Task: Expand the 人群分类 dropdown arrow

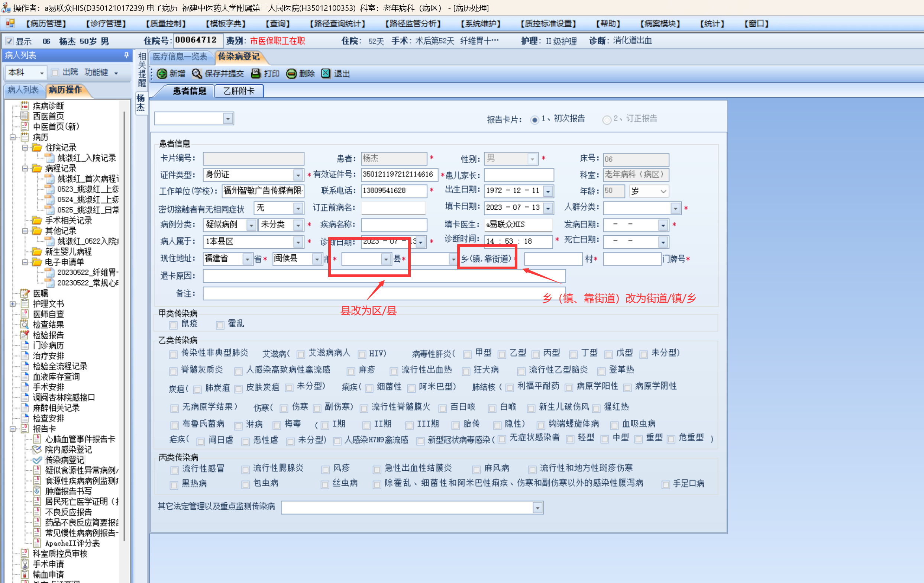Action: (x=675, y=209)
